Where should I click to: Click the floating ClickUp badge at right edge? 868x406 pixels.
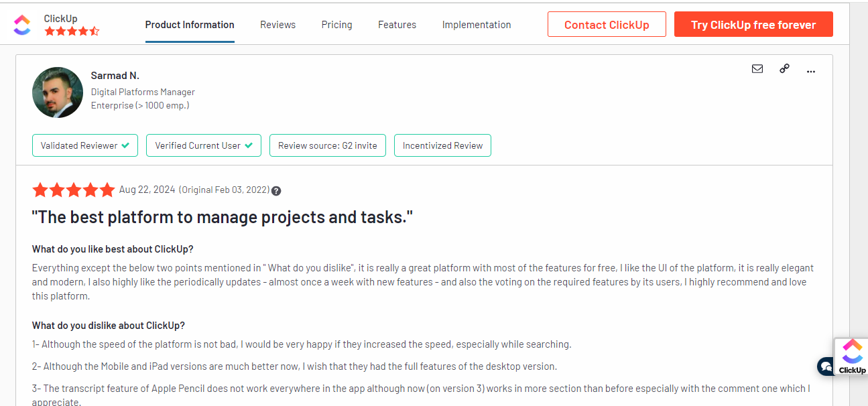click(852, 357)
